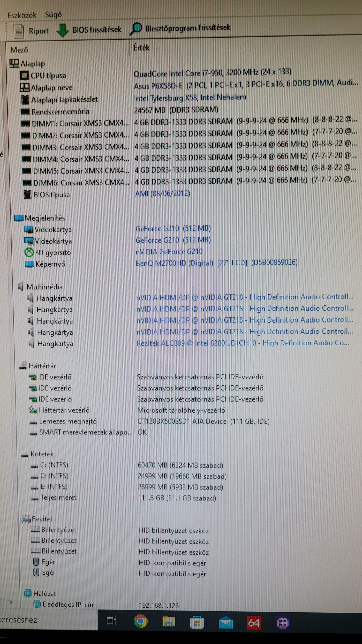This screenshot has height=644, width=362.
Task: Click the Microsoft tárolóhely-vezérlő value
Action: click(181, 410)
